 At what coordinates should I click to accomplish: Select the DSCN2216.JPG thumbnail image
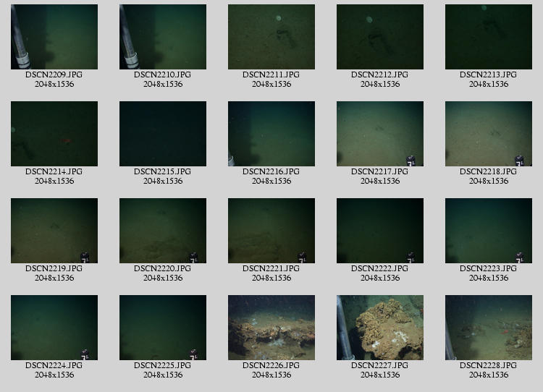pos(271,134)
